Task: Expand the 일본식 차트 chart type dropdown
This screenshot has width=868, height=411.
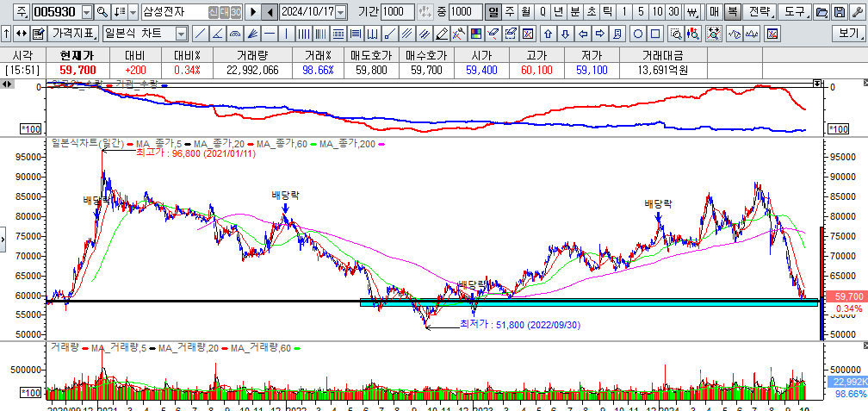Action: (x=181, y=34)
